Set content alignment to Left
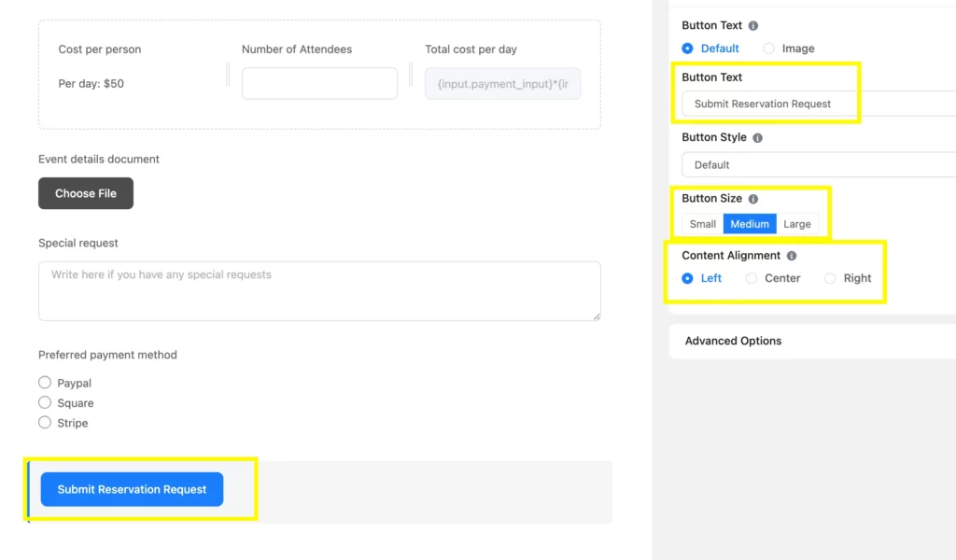This screenshot has width=956, height=560. coord(687,278)
